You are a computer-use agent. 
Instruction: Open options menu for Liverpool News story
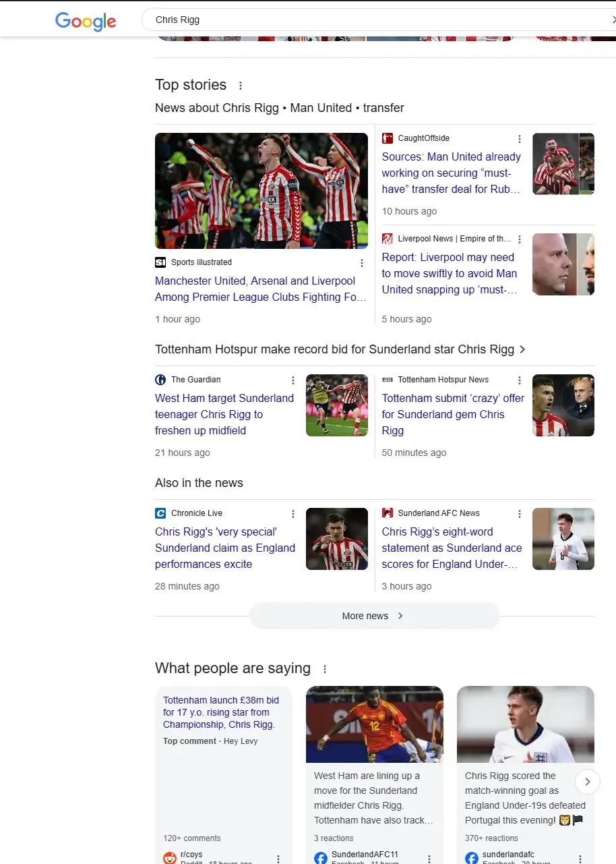click(520, 239)
